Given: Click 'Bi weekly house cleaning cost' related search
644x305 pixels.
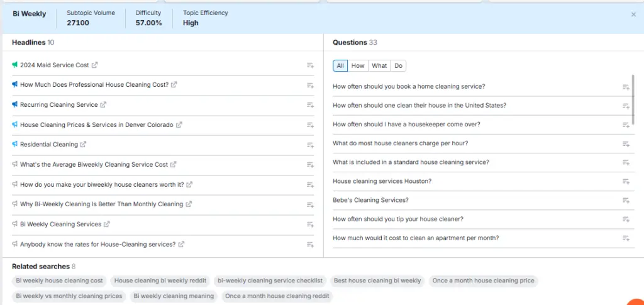Looking at the screenshot, I should 59,281.
